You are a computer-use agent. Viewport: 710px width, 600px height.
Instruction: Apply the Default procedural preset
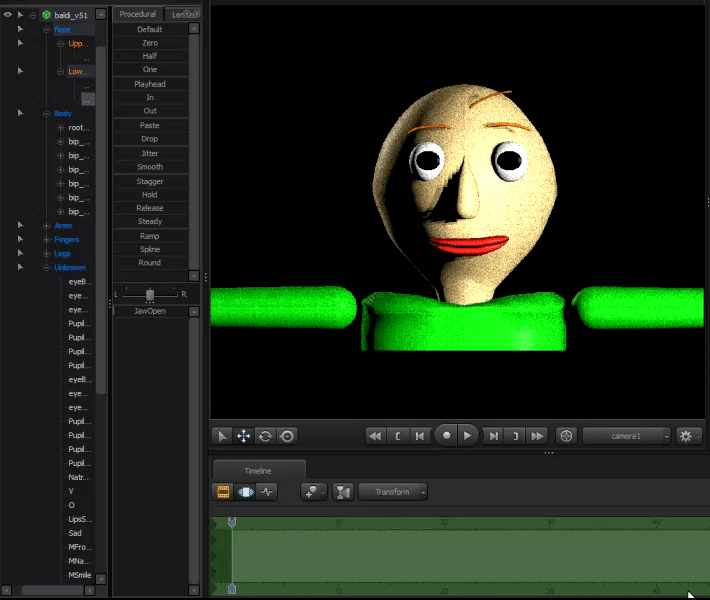click(150, 29)
